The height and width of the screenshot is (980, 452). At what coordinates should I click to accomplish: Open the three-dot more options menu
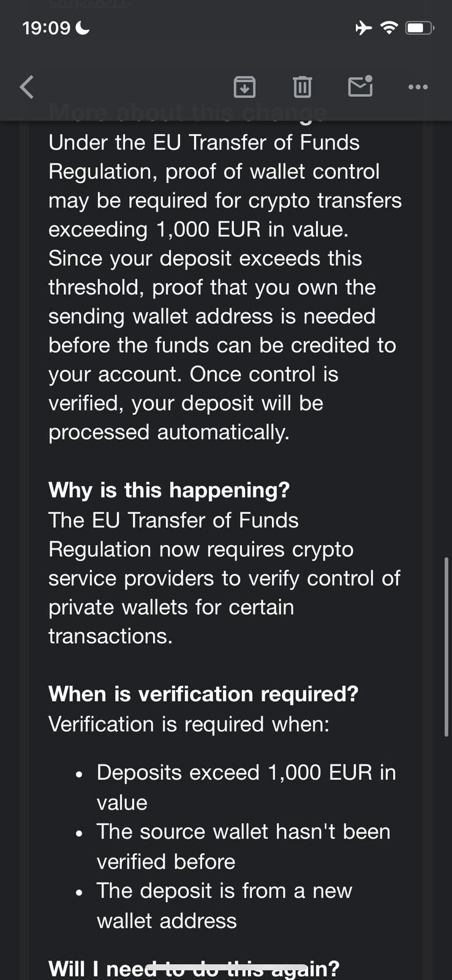[x=418, y=87]
